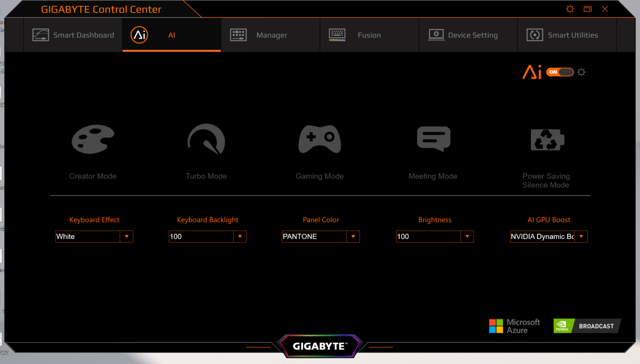Expand the Keyboard Effect dropdown
Viewport: 640px width, 364px height.
point(127,236)
